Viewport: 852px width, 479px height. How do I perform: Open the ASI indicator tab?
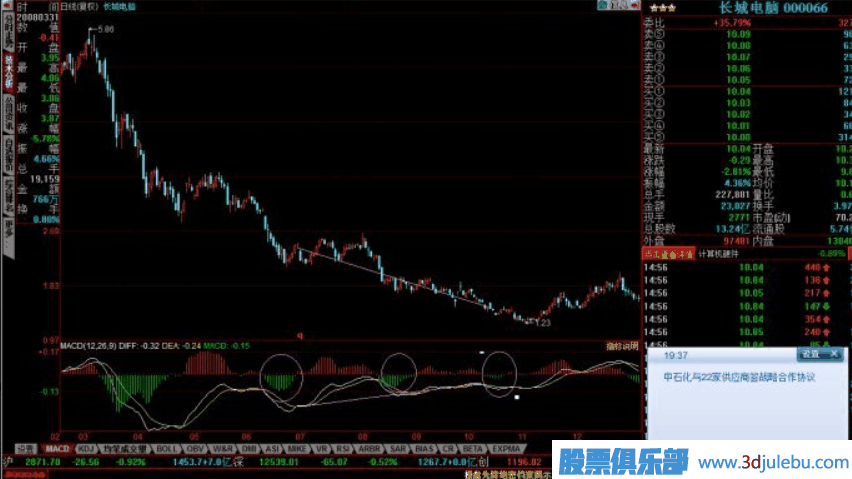tap(272, 449)
